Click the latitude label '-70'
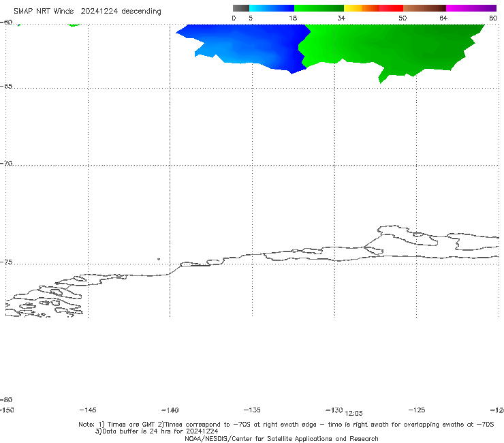 tap(6, 164)
